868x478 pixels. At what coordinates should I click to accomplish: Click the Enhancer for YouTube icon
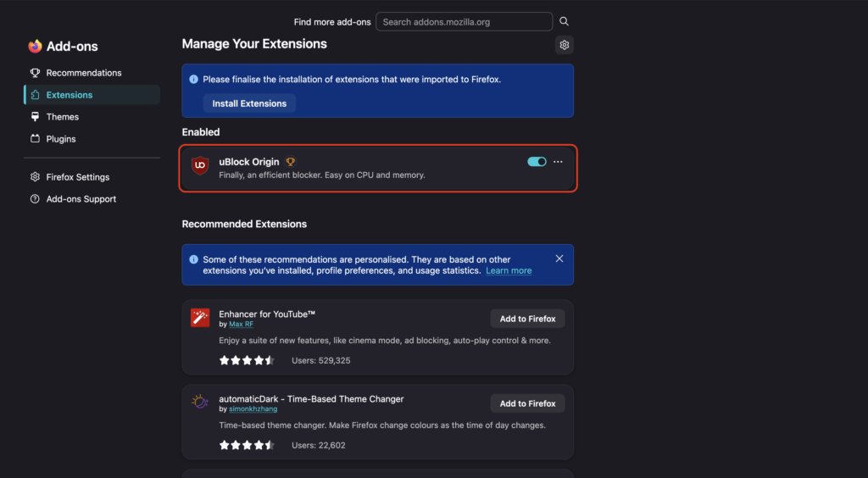200,318
